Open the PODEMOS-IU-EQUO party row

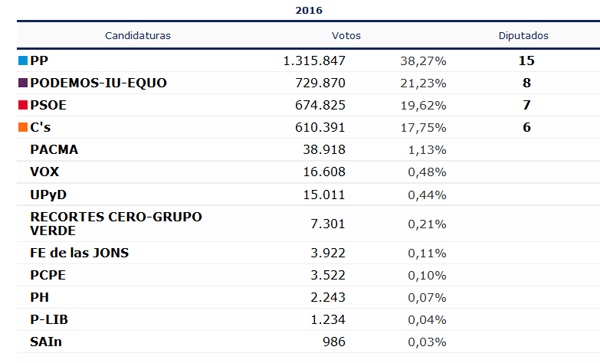pyautogui.click(x=308, y=83)
